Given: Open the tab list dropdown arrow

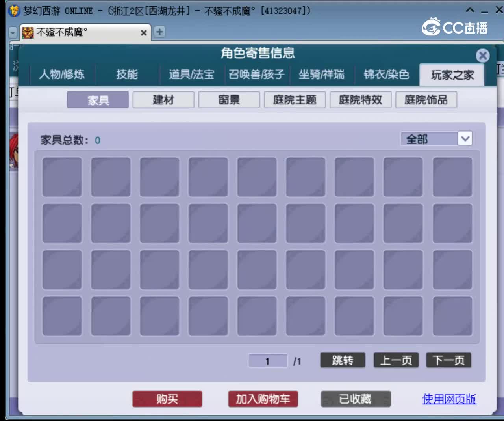Looking at the screenshot, I should point(13,32).
